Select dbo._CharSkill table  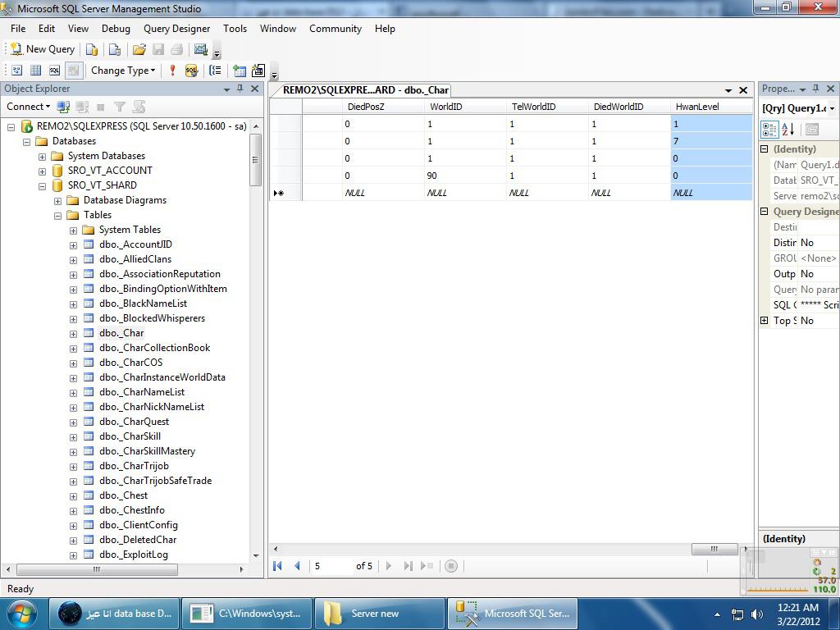pos(130,436)
